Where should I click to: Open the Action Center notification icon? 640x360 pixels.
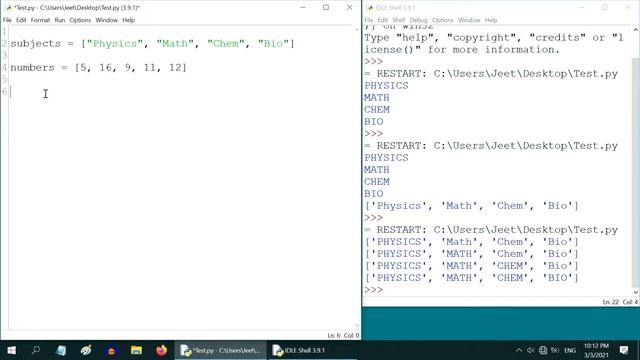tap(624, 350)
